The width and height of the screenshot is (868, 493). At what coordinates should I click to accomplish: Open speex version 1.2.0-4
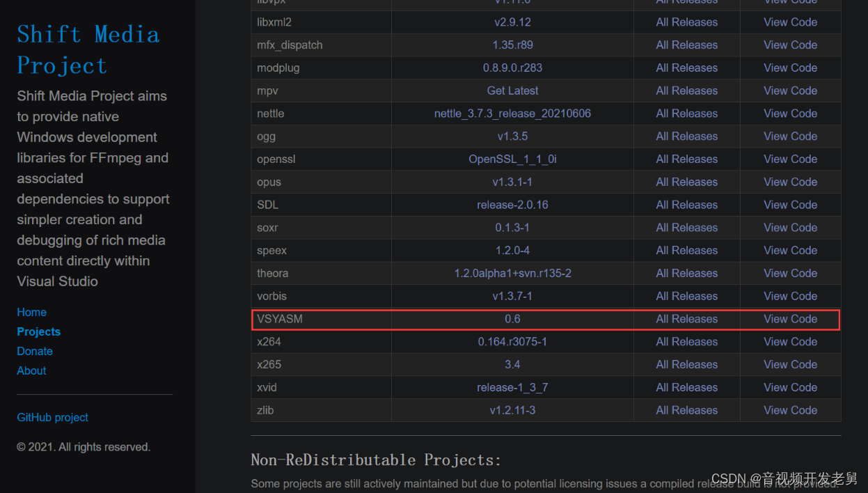(513, 251)
